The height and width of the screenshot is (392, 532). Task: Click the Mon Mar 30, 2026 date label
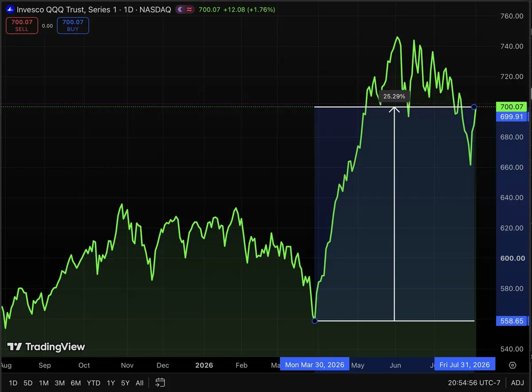pyautogui.click(x=315, y=365)
